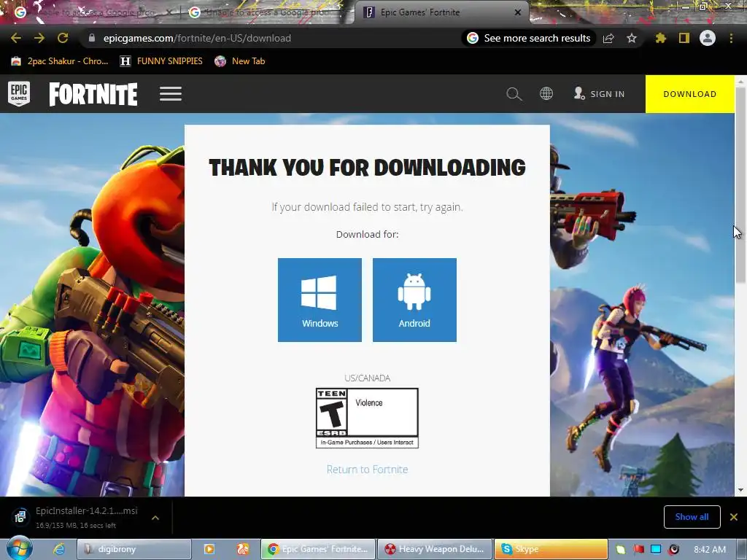Screen dimensions: 747x560
Task: Click the scrollbar down arrow
Action: coord(740,490)
